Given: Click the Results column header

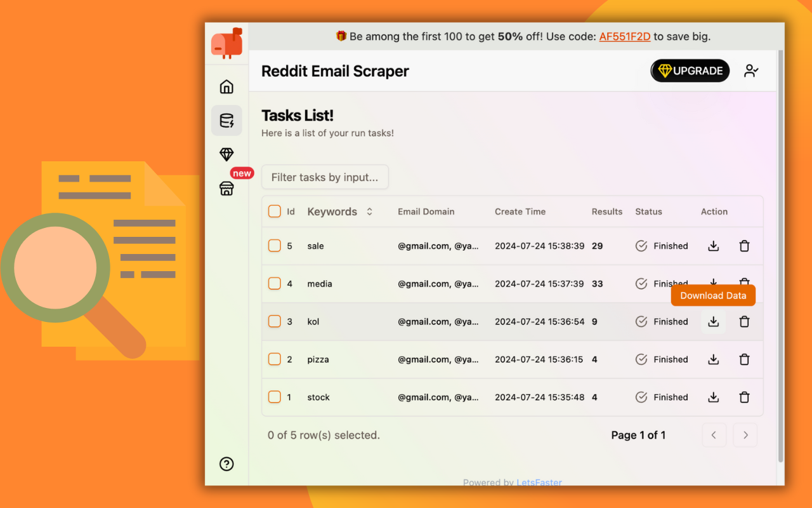Looking at the screenshot, I should pyautogui.click(x=607, y=212).
